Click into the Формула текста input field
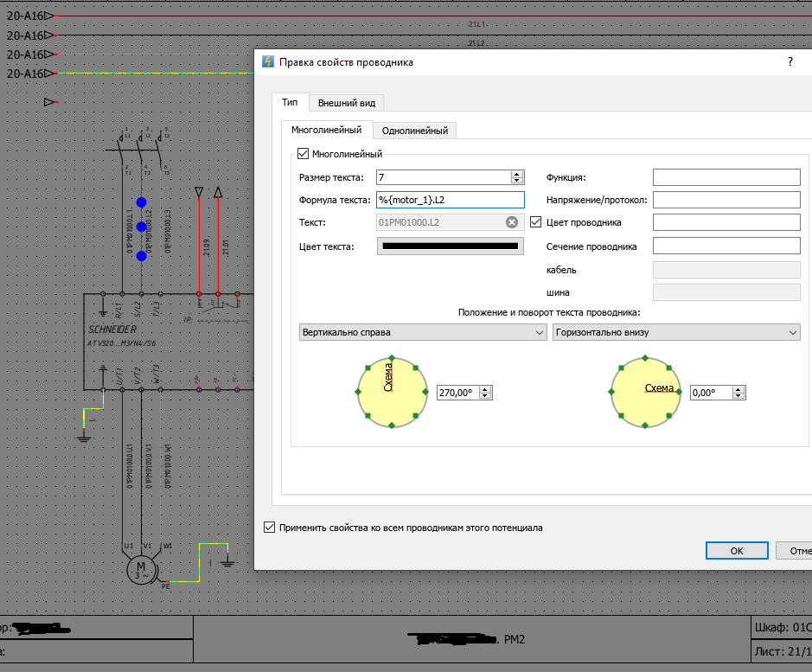The image size is (812, 672). pos(450,200)
